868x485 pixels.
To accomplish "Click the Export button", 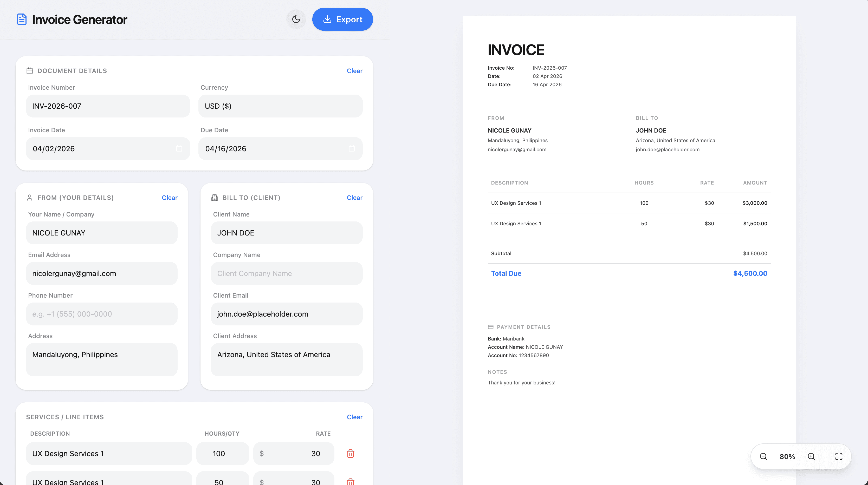I will point(342,19).
